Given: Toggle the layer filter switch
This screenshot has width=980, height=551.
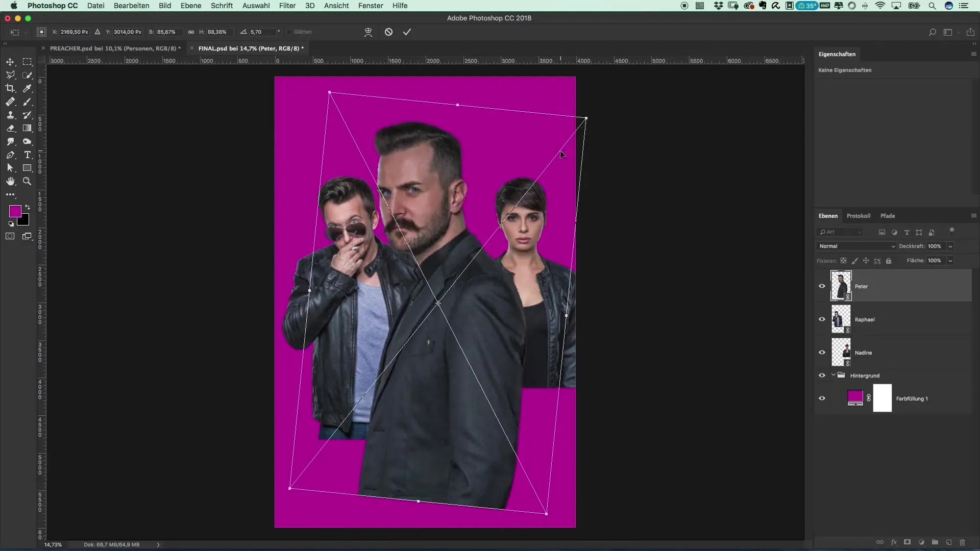Looking at the screenshot, I should point(951,231).
